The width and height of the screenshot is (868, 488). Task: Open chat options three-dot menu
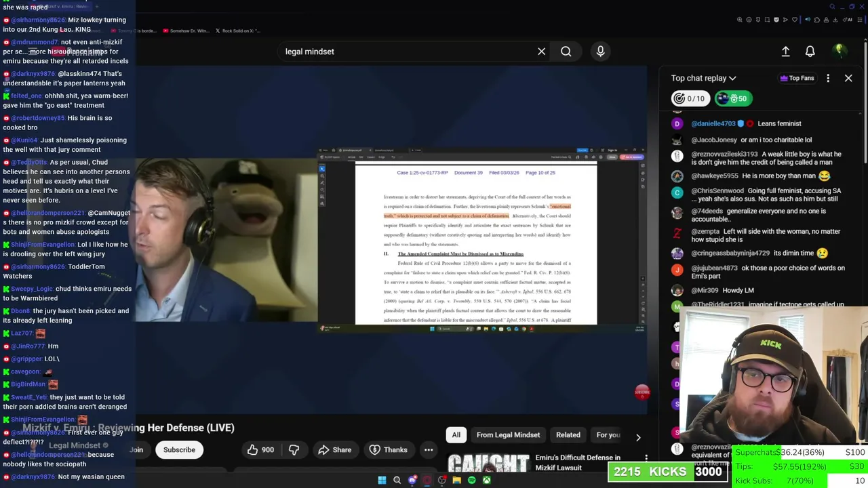828,78
